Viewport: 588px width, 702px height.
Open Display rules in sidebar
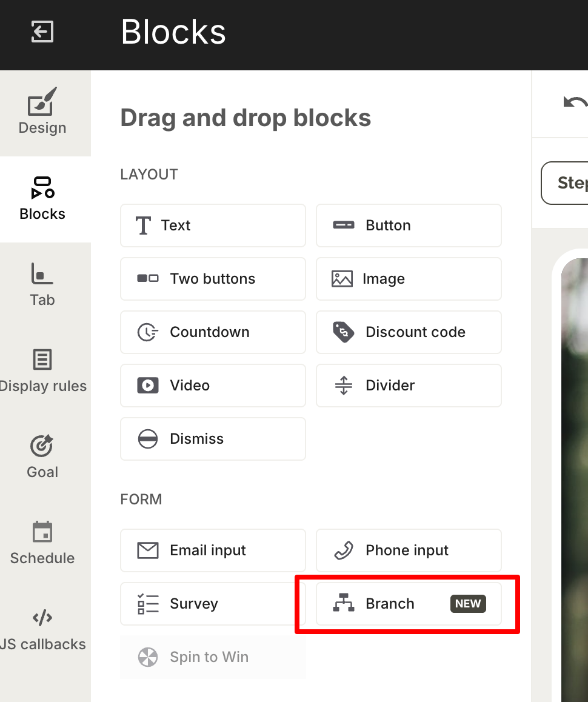pyautogui.click(x=42, y=371)
